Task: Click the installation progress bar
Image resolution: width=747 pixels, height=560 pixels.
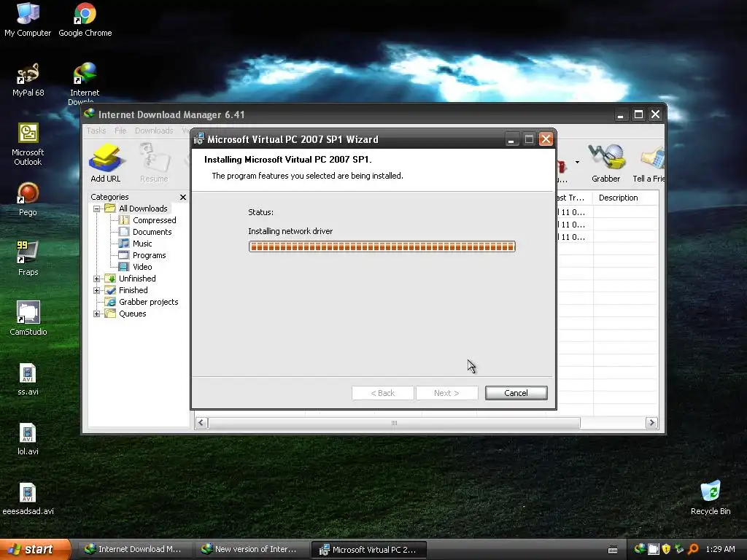Action: click(382, 246)
